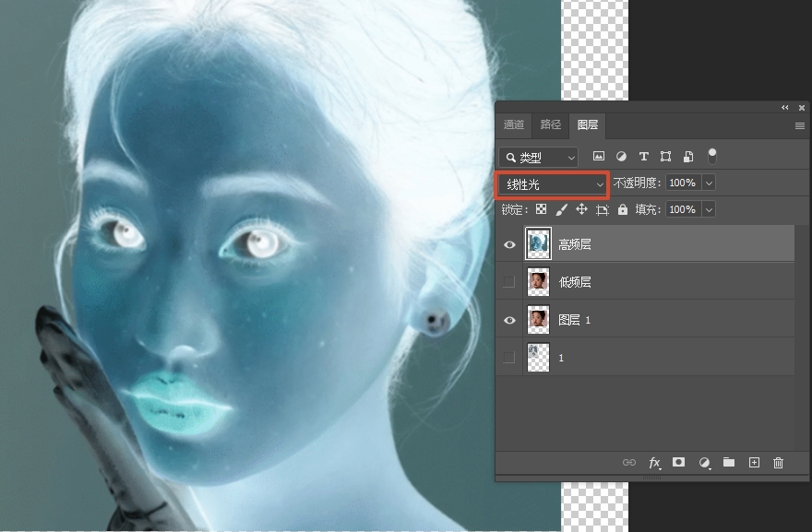This screenshot has height=532, width=812.
Task: Open the fx layer styles menu
Action: point(654,463)
